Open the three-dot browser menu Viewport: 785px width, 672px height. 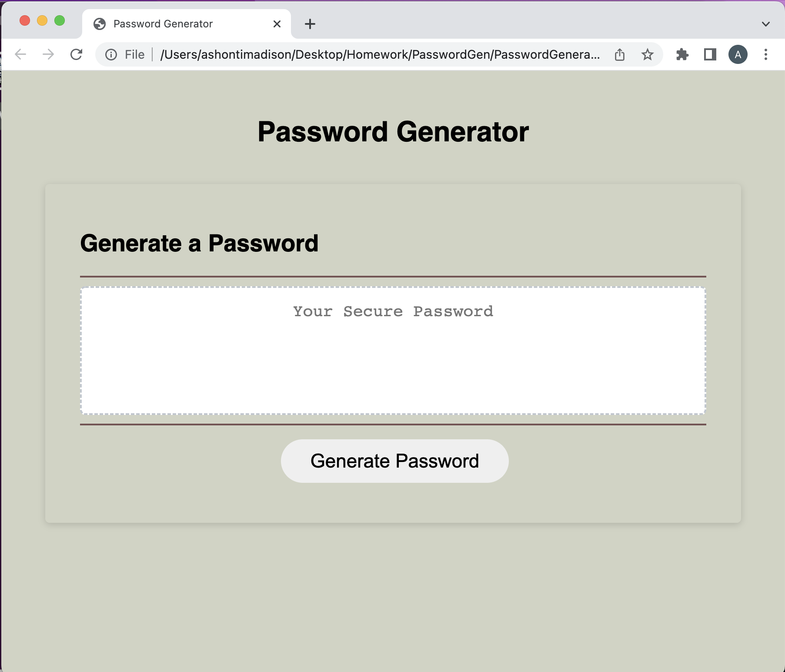(x=765, y=54)
